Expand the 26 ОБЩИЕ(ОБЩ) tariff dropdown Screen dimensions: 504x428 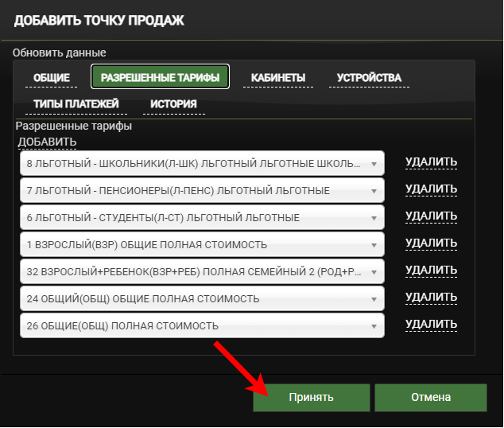point(202,325)
